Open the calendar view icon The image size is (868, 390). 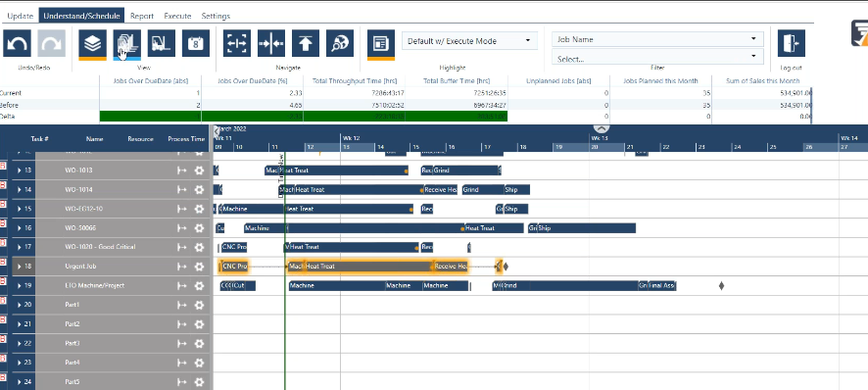point(196,43)
